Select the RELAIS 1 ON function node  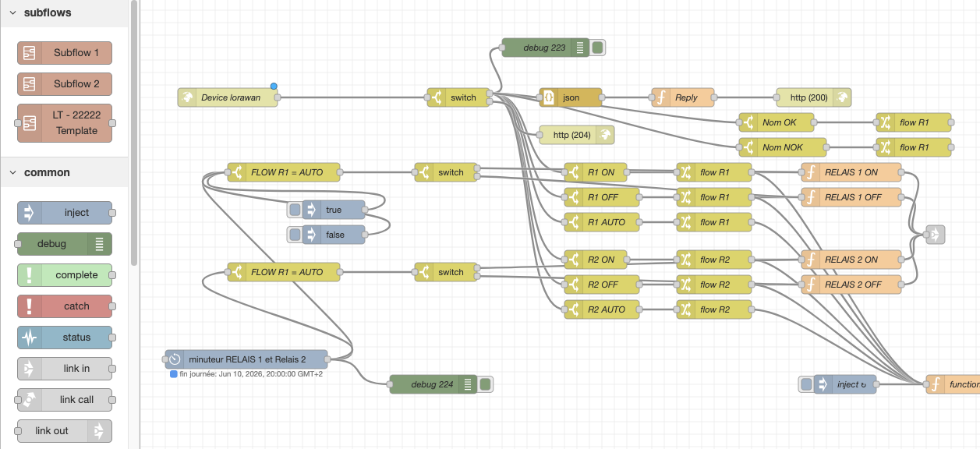coord(851,172)
